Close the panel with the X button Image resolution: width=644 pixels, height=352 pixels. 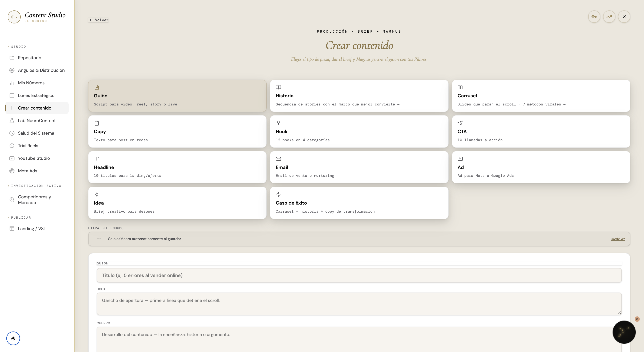(624, 17)
